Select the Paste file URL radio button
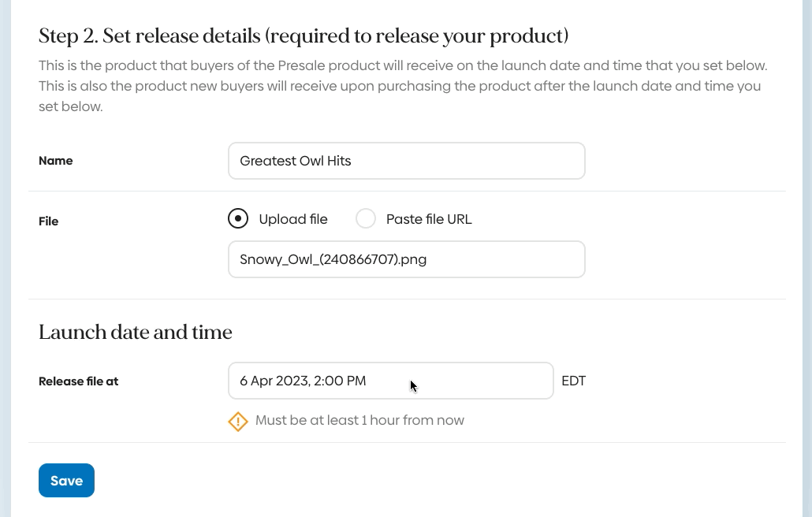 click(366, 219)
